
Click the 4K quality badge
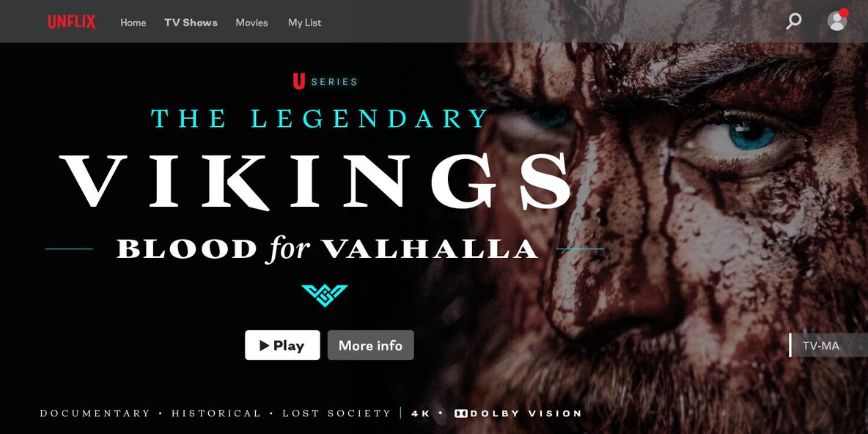[x=419, y=413]
